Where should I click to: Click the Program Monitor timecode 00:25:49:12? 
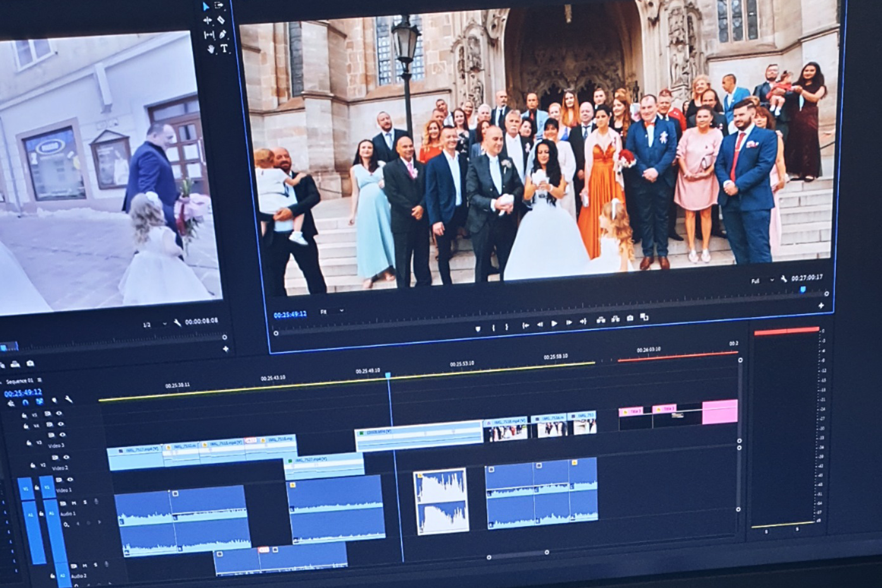[x=290, y=314]
